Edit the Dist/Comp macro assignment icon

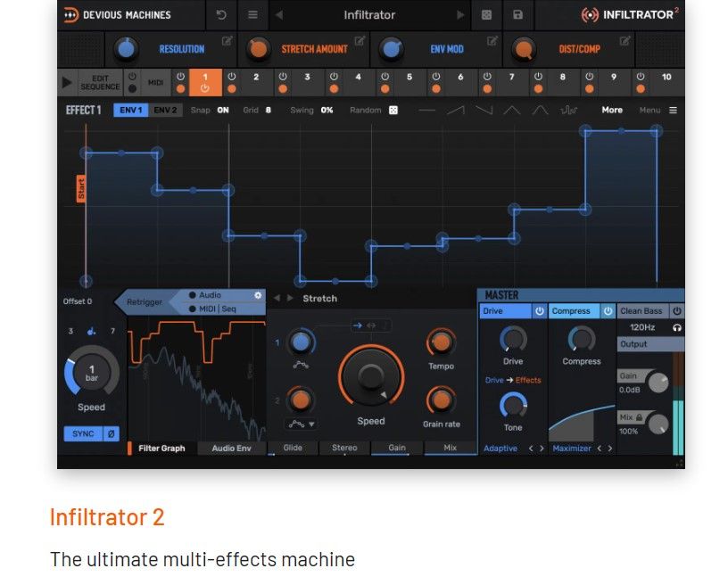[625, 41]
